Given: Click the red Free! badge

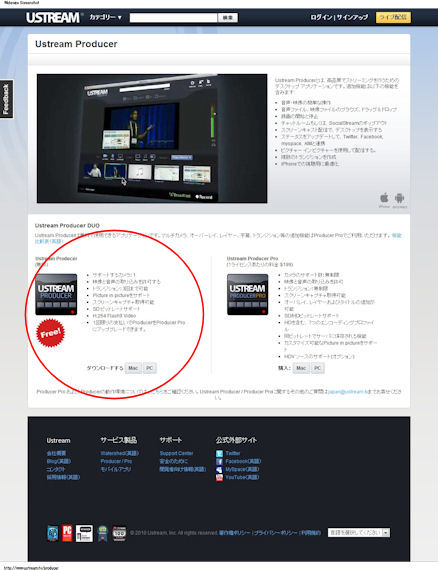Looking at the screenshot, I should tap(51, 333).
